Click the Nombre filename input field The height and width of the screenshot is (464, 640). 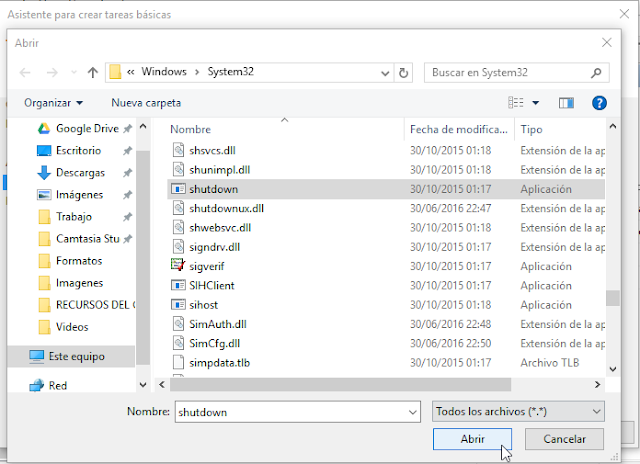(292, 412)
